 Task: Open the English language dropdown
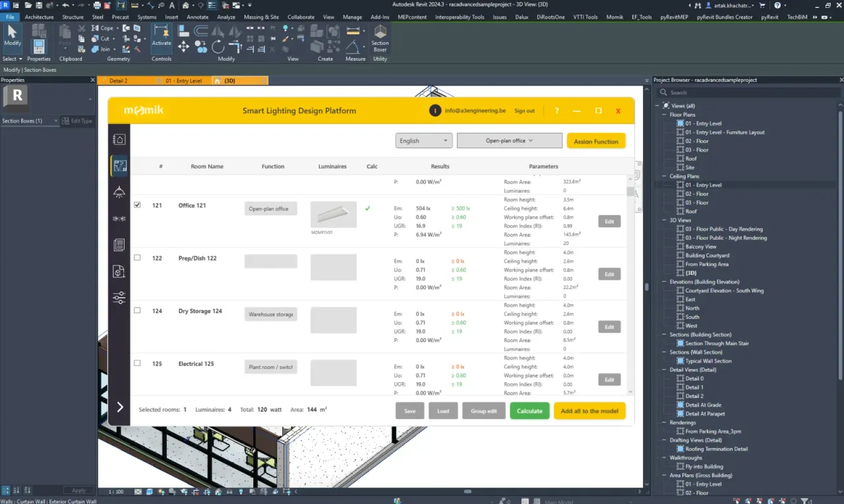point(424,140)
